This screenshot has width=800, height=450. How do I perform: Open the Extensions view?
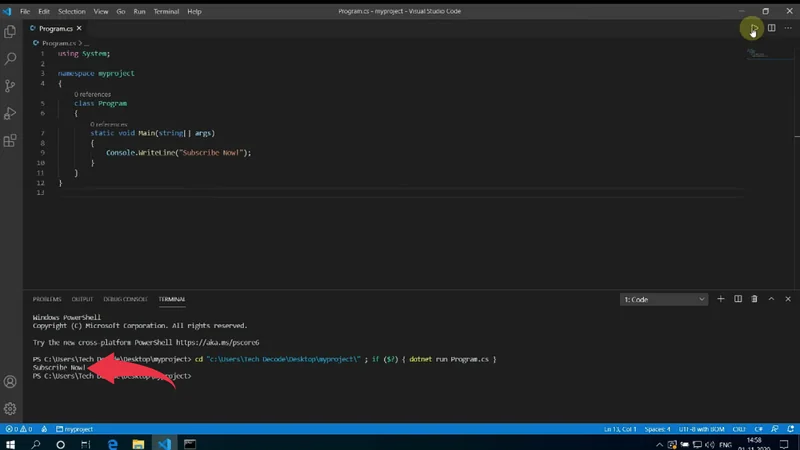11,141
